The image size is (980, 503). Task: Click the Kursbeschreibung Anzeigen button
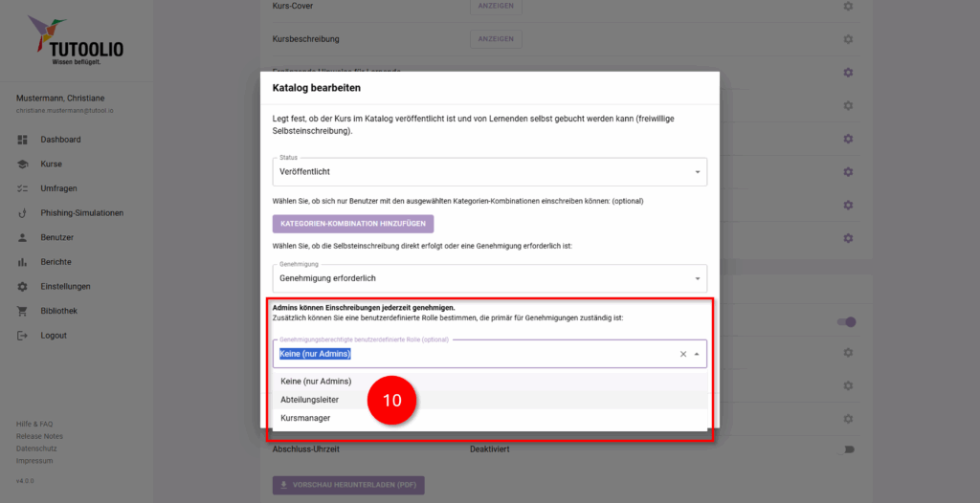[496, 39]
